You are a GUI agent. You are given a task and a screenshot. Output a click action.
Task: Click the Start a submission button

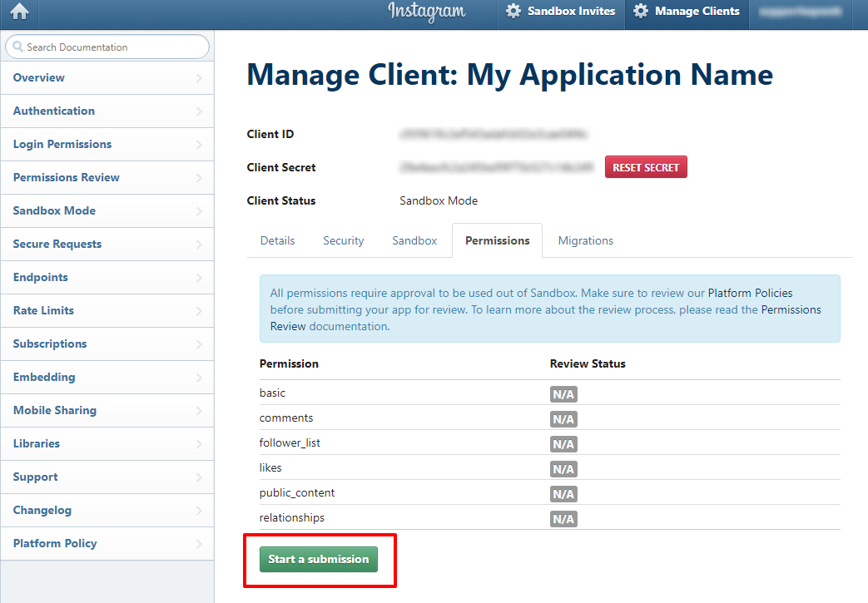click(318, 559)
